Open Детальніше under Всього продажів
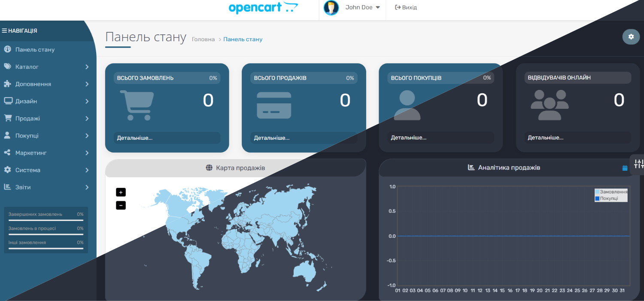Image resolution: width=644 pixels, height=301 pixels. [272, 138]
